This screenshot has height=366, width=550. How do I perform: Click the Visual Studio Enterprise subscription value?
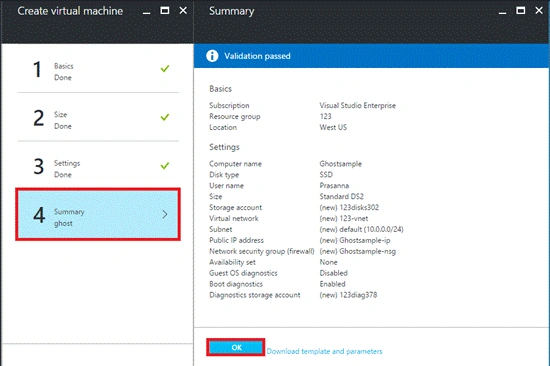tap(357, 105)
